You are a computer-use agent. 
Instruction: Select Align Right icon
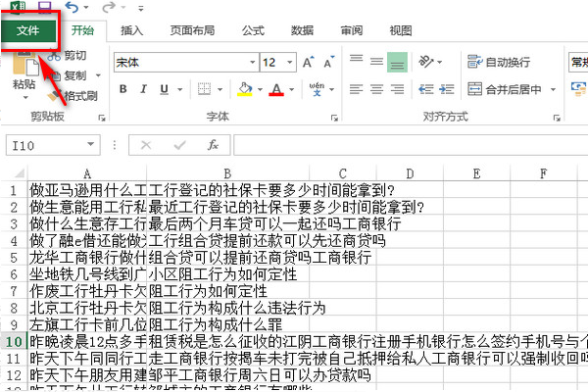coord(397,89)
